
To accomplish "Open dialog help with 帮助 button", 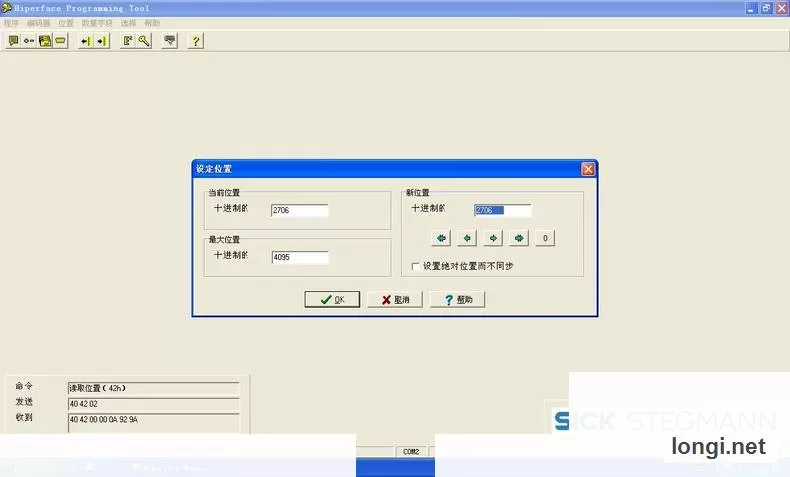I will pyautogui.click(x=457, y=299).
